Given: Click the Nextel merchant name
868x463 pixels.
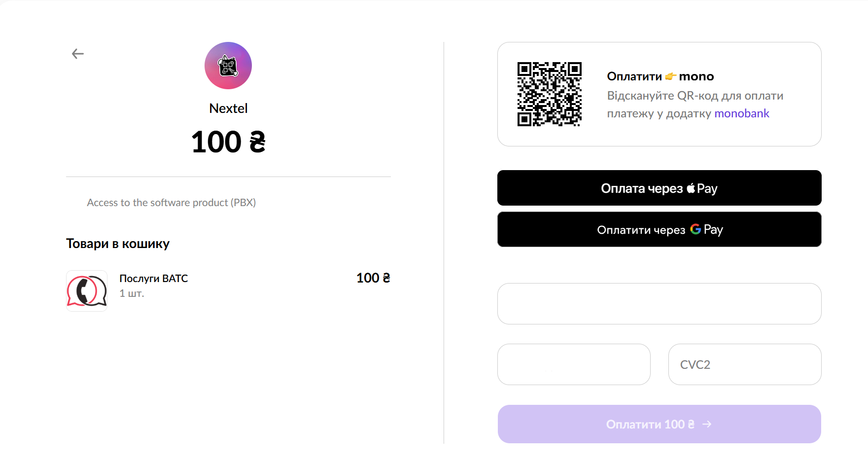Looking at the screenshot, I should (x=228, y=108).
